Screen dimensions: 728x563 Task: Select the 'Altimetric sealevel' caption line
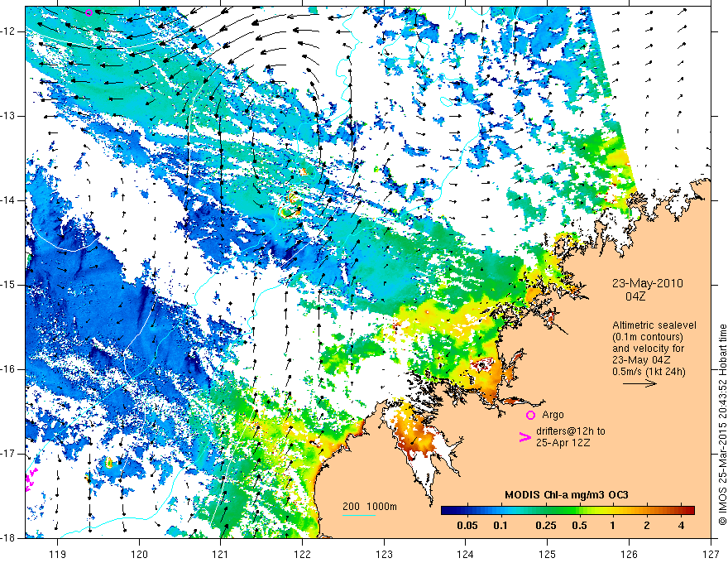click(654, 325)
